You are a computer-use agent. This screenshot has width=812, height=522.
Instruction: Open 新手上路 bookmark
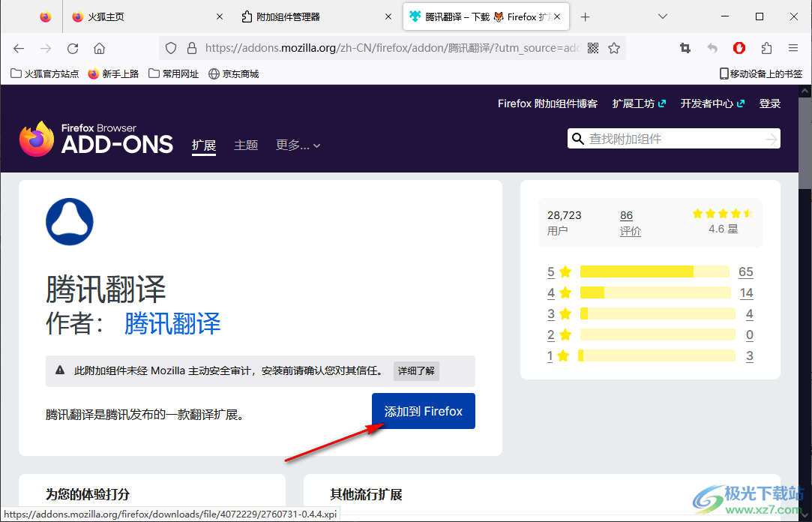point(113,74)
